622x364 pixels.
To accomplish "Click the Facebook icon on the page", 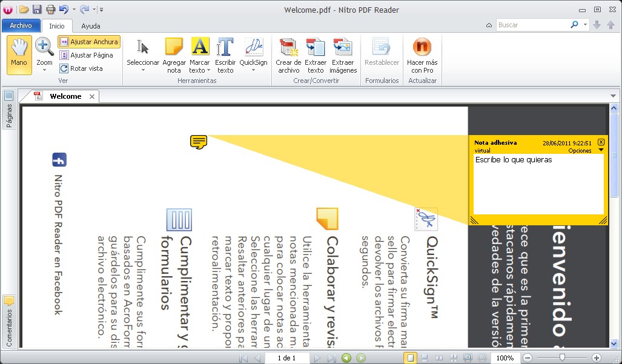I will pos(59,160).
